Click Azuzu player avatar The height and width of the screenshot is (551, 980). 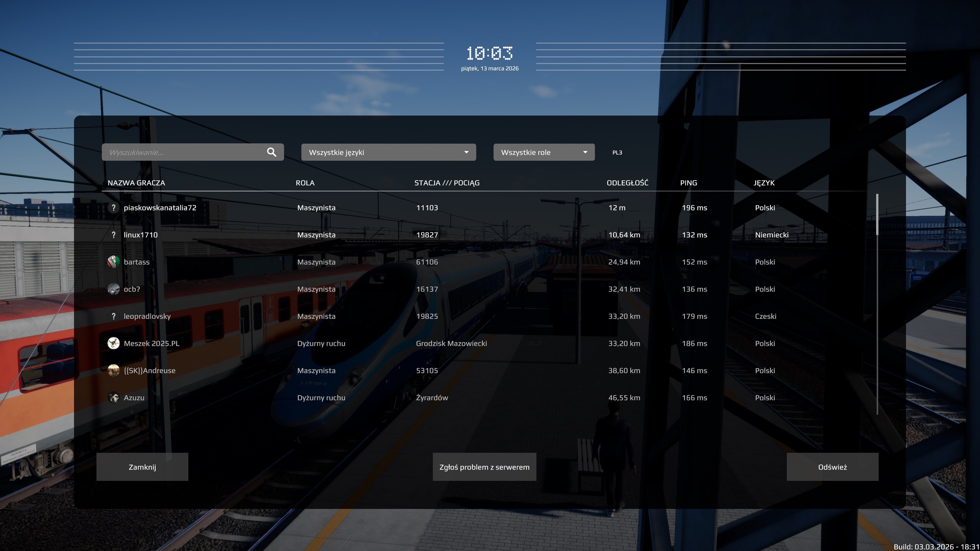113,398
